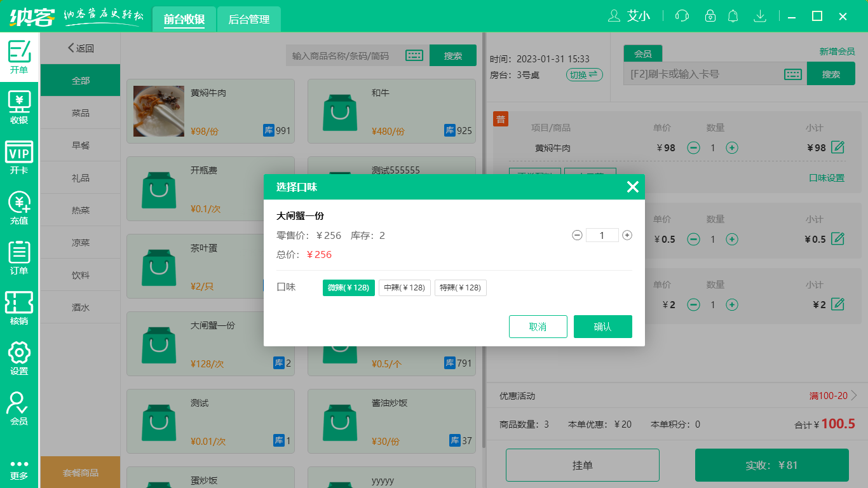Click member 搜索 button
868x488 pixels.
(x=831, y=74)
